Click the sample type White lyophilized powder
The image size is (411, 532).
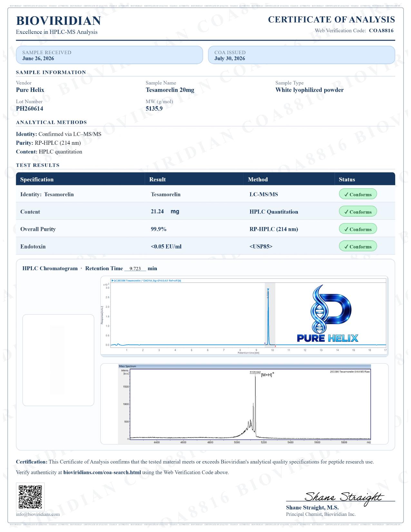[x=309, y=90]
